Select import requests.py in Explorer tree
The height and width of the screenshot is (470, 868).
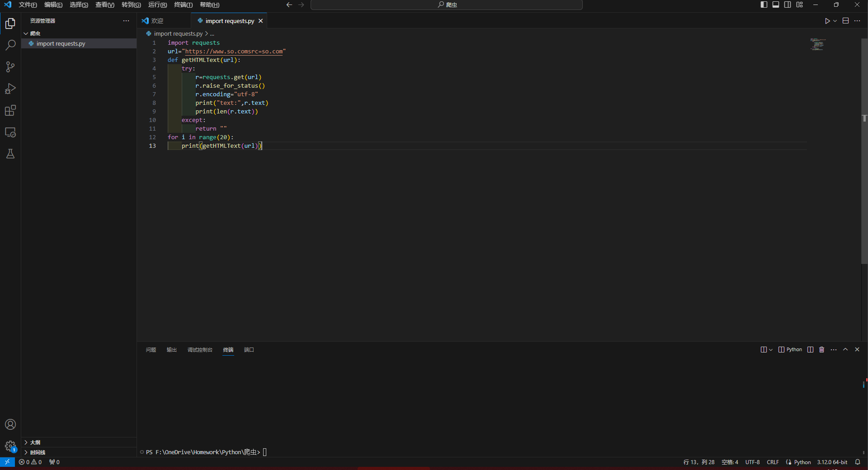point(79,43)
